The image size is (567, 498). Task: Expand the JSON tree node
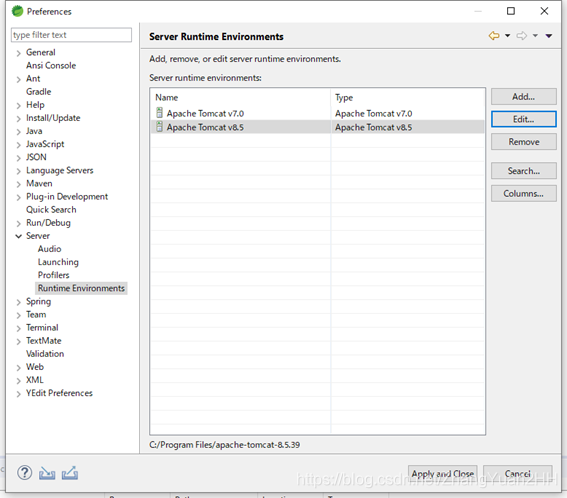18,158
